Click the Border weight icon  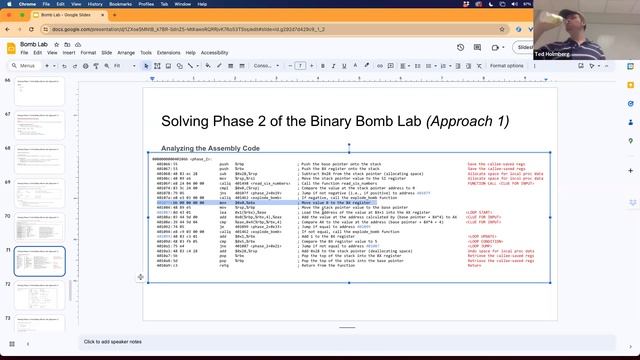(231, 66)
